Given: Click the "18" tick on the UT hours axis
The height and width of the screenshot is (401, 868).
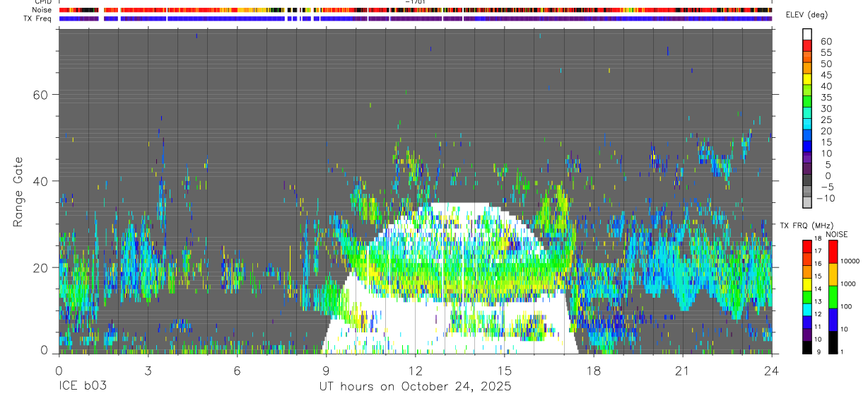Looking at the screenshot, I should coord(594,371).
